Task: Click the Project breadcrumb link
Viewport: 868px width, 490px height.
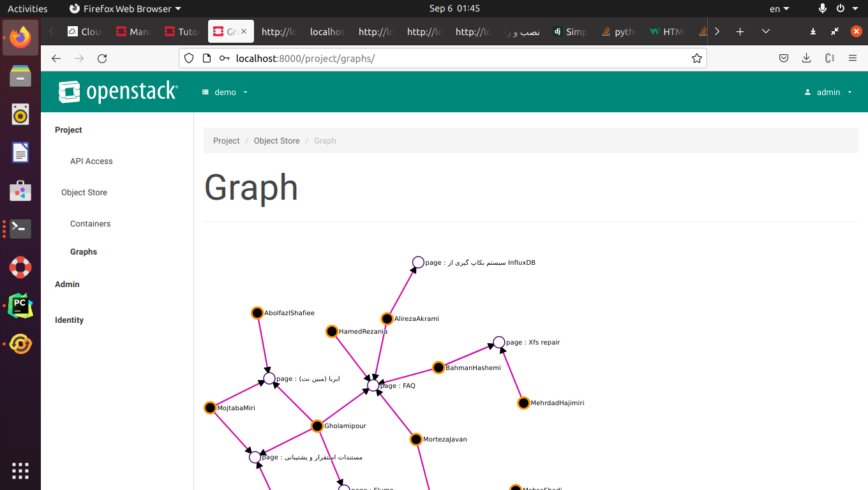Action: click(227, 140)
